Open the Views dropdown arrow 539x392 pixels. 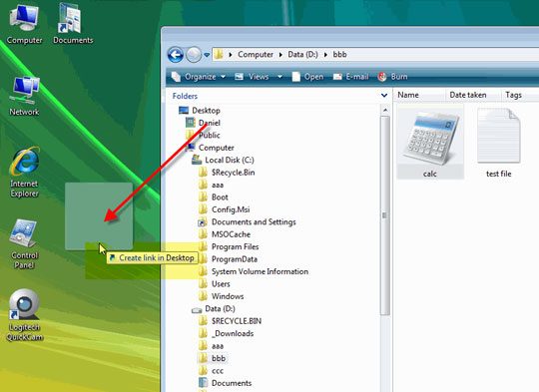(279, 77)
